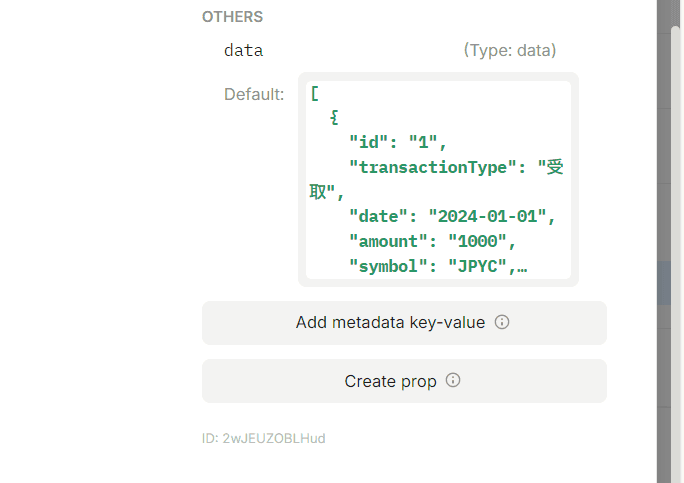
Task: Click the ID: 2wJEUZOBLHud text
Action: 263,438
